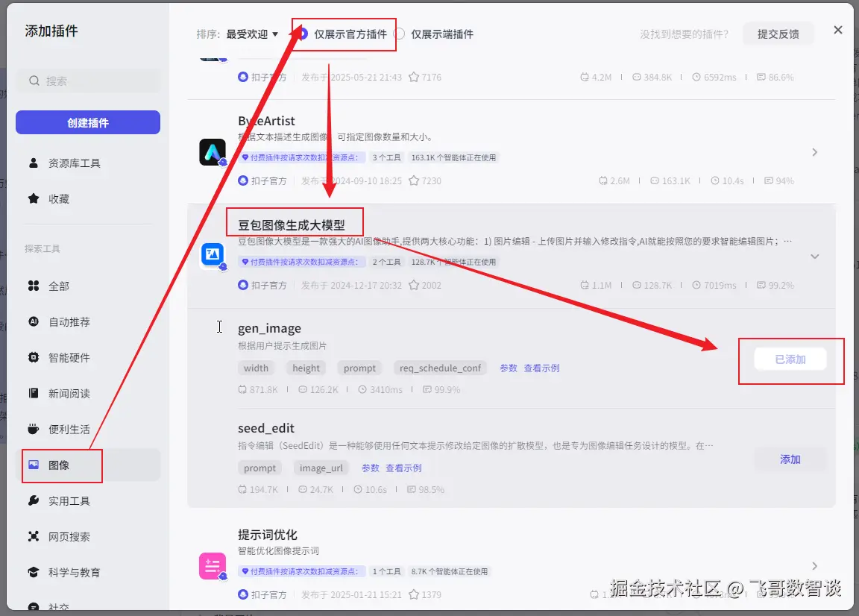The image size is (859, 616).
Task: Open 资源库工具 person icon
Action: [x=34, y=163]
